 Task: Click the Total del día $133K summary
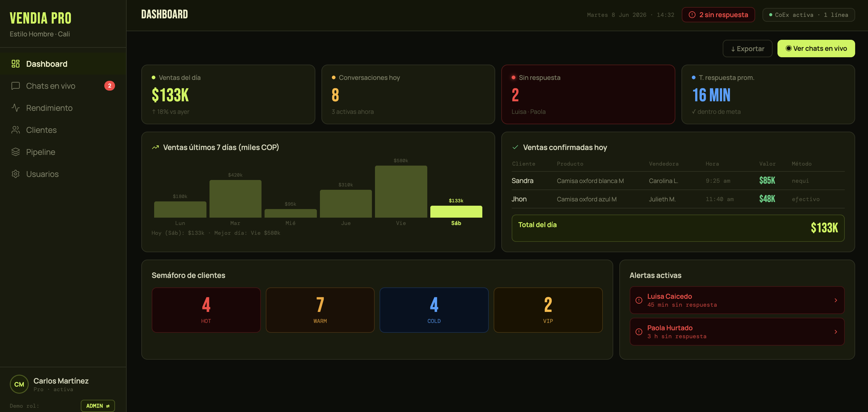coord(678,228)
